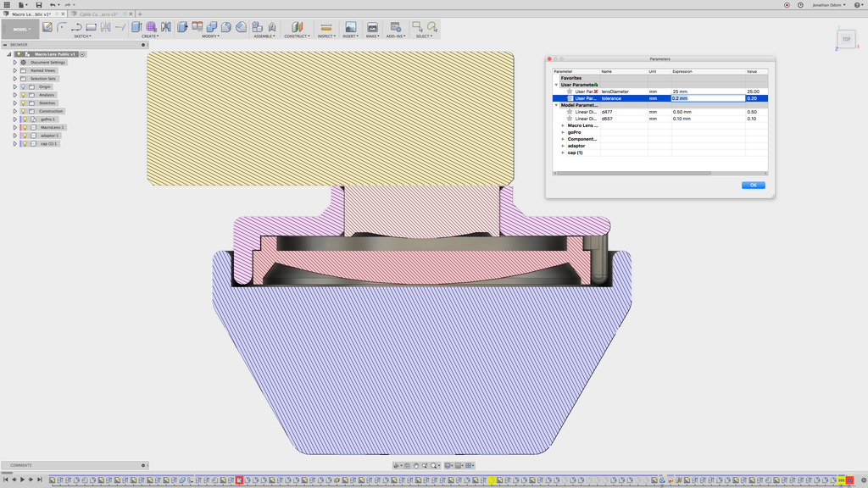Expand the adaptor group in Parameters

click(x=563, y=146)
